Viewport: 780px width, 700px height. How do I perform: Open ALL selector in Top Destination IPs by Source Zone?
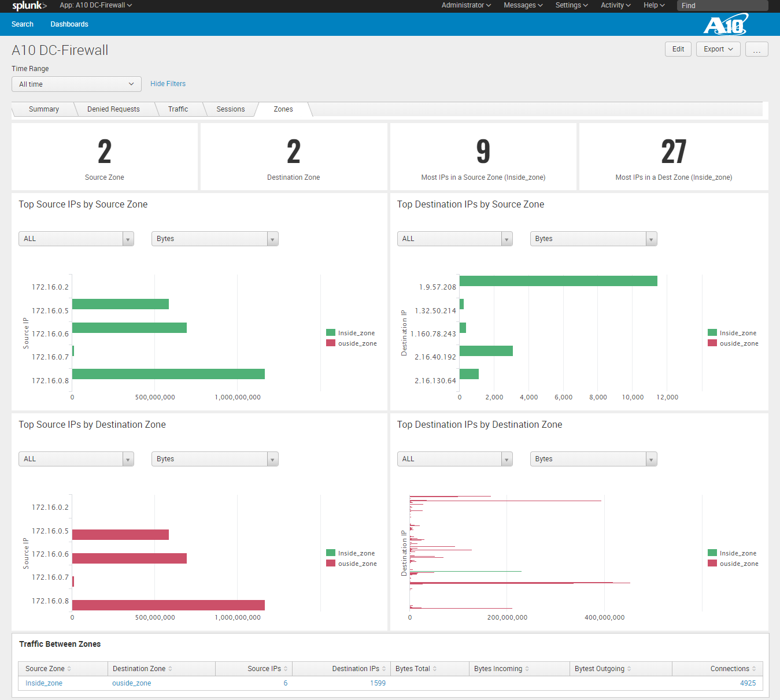point(455,239)
